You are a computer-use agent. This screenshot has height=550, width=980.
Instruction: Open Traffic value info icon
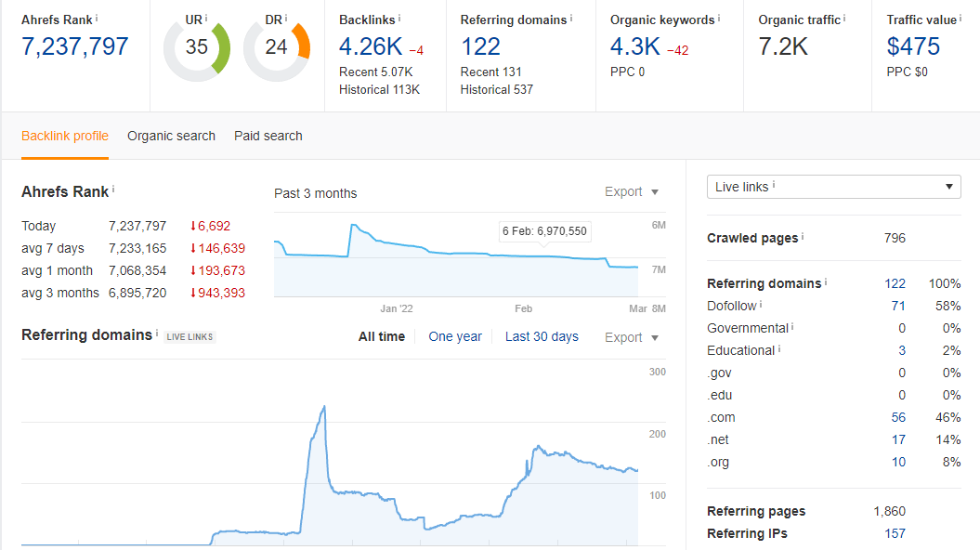960,19
